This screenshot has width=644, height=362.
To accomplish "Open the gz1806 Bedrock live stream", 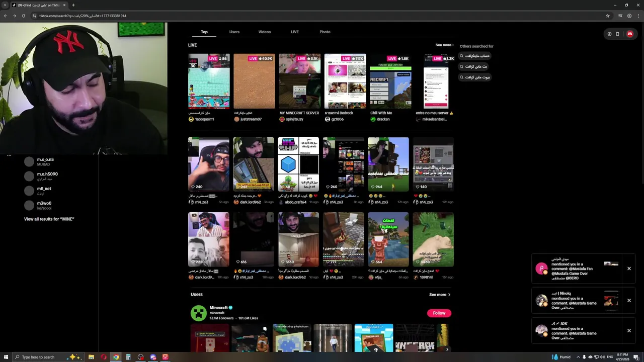I will pyautogui.click(x=345, y=81).
